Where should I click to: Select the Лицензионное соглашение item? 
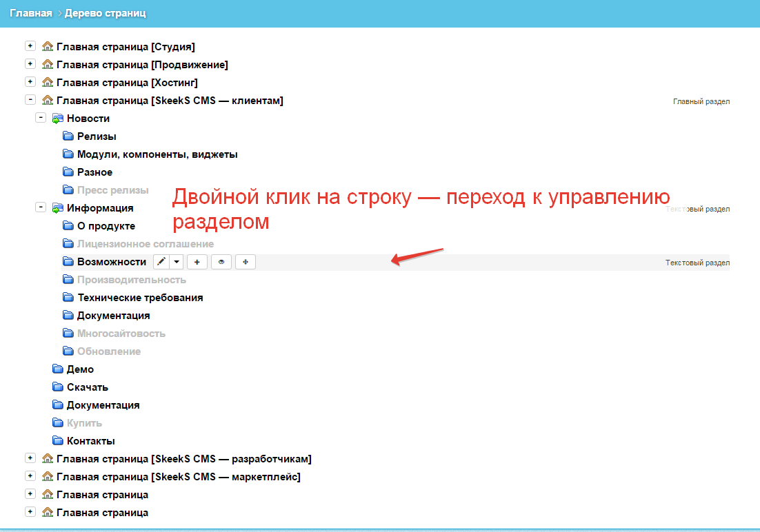pyautogui.click(x=146, y=244)
